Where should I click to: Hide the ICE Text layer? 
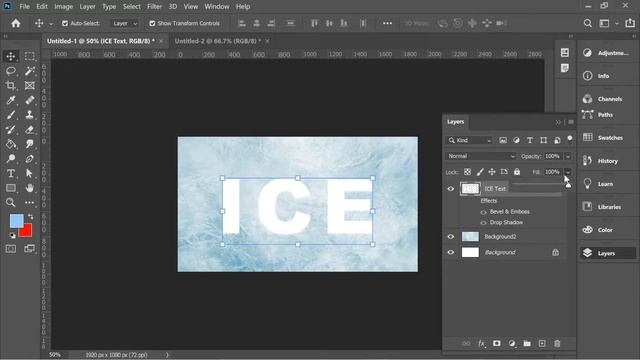[451, 189]
